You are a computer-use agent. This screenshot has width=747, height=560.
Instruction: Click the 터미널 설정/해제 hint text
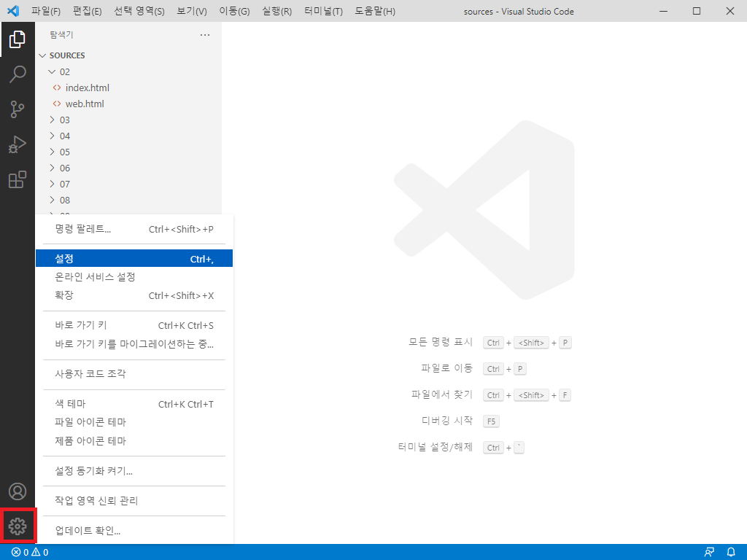click(x=436, y=447)
